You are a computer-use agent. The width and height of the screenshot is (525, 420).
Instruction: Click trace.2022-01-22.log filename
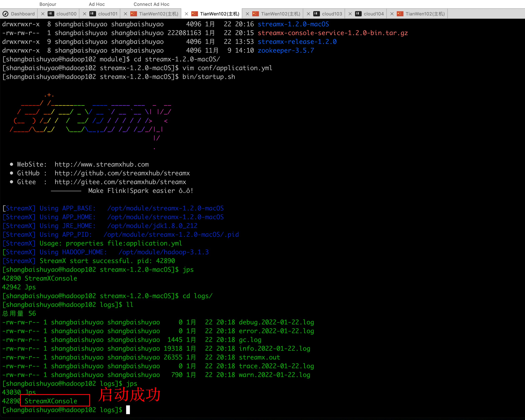coord(276,366)
